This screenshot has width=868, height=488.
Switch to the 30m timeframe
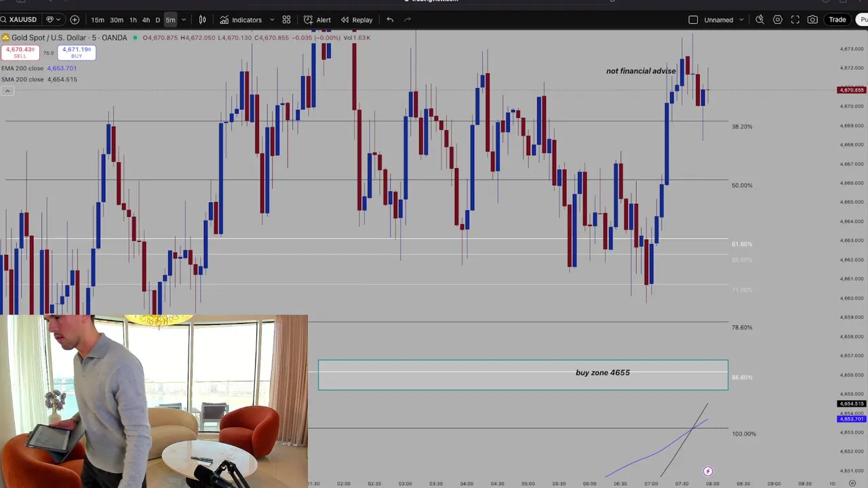point(117,20)
